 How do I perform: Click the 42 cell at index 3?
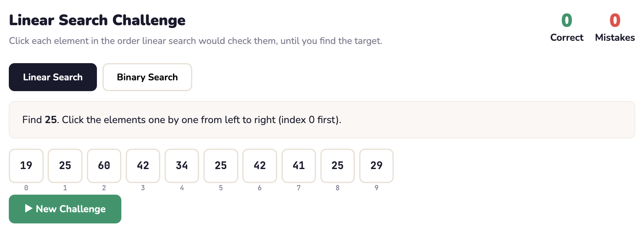143,165
